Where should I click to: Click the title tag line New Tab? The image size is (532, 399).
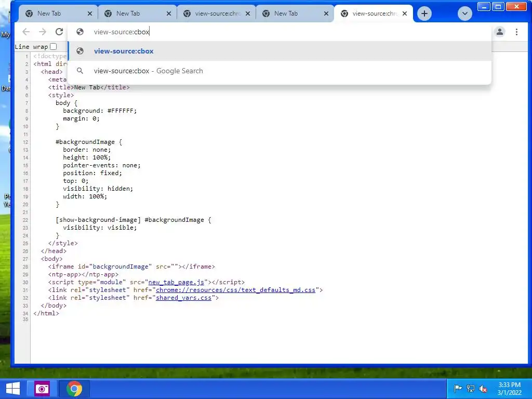89,87
